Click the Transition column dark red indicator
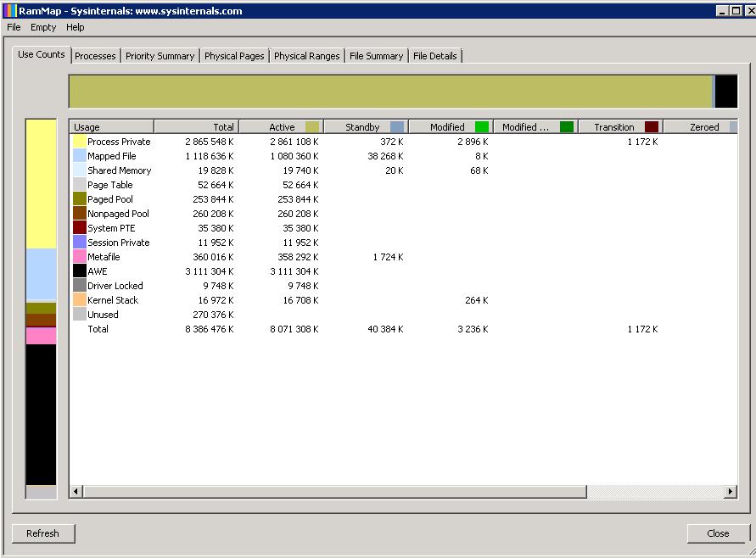 coord(651,127)
